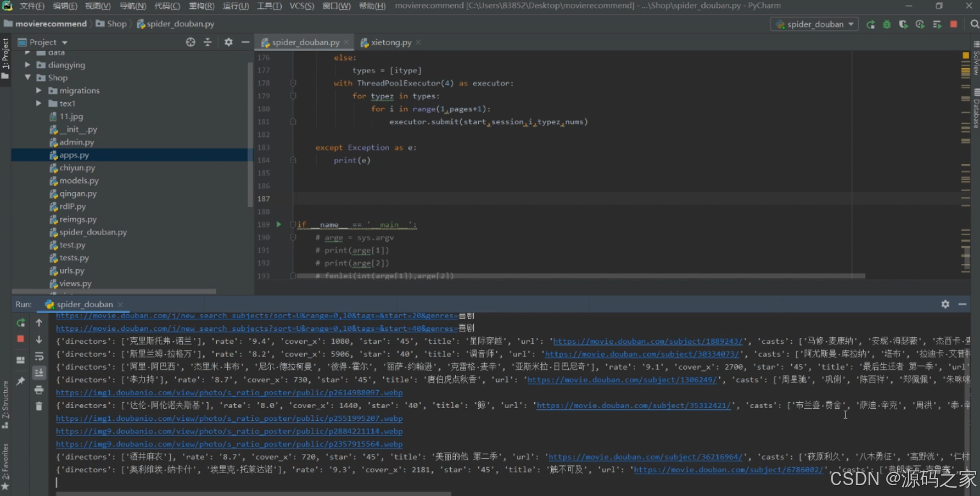The width and height of the screenshot is (980, 496).
Task: Click the yellow inspection indicator at editor top-right
Action: tap(966, 56)
